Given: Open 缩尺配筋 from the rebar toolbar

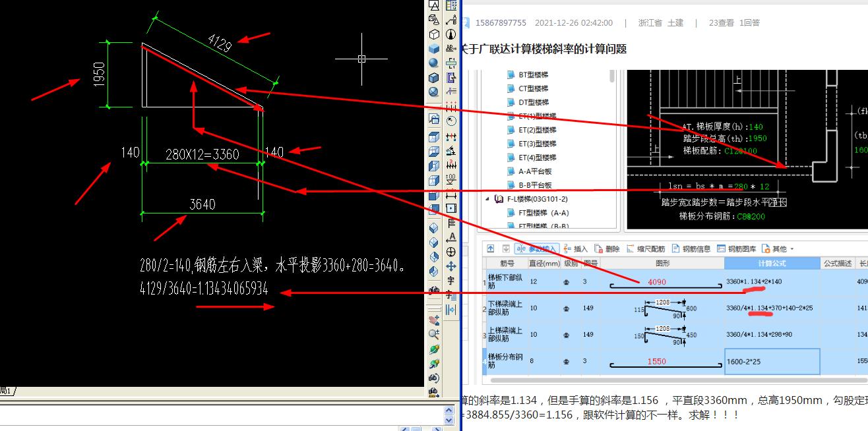Looking at the screenshot, I should tap(646, 248).
